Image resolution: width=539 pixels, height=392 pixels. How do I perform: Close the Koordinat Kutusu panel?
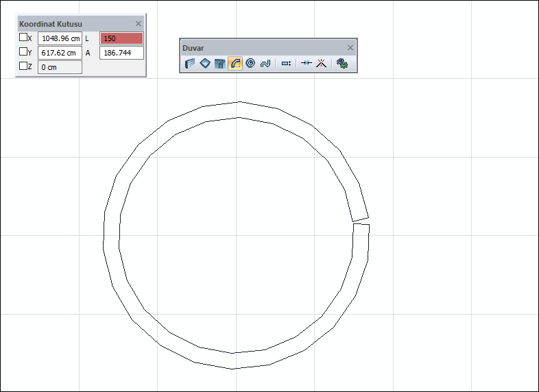(x=139, y=23)
